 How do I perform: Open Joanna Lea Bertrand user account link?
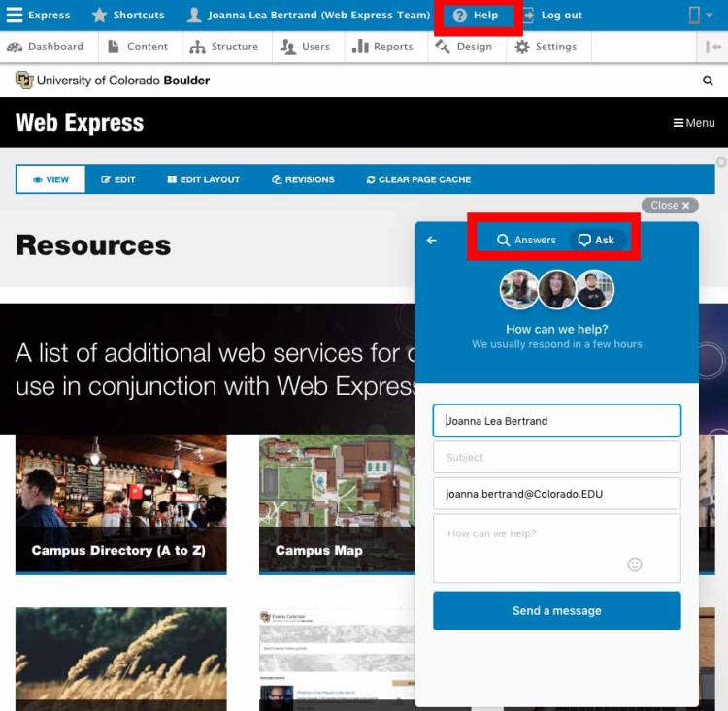[309, 15]
